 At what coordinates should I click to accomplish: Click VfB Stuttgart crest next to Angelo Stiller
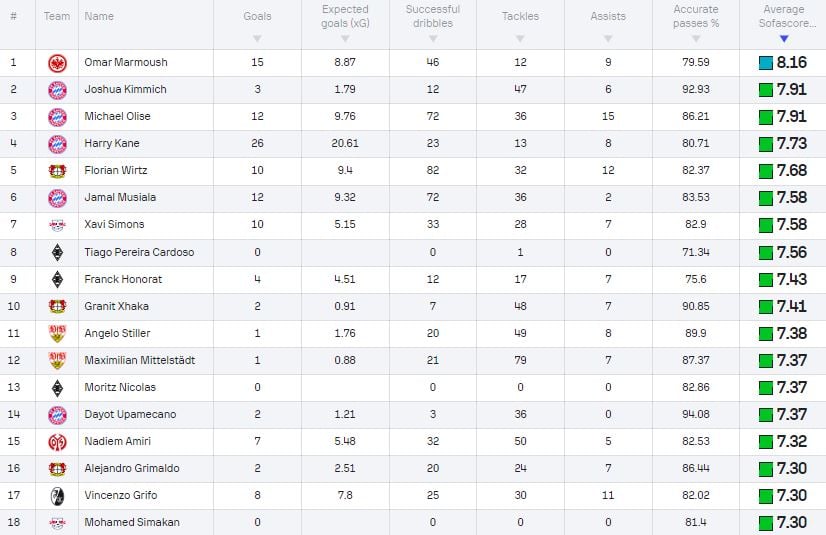click(x=57, y=333)
